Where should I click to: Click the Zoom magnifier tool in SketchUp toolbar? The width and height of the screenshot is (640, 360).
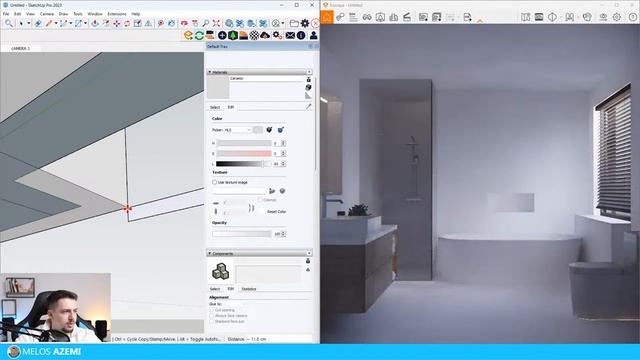9,24
